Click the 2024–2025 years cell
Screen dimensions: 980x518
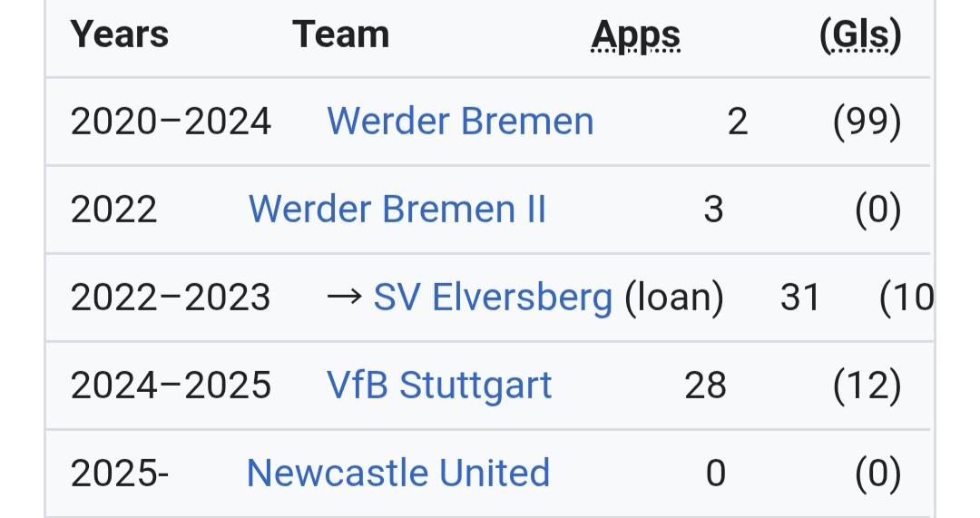(171, 386)
